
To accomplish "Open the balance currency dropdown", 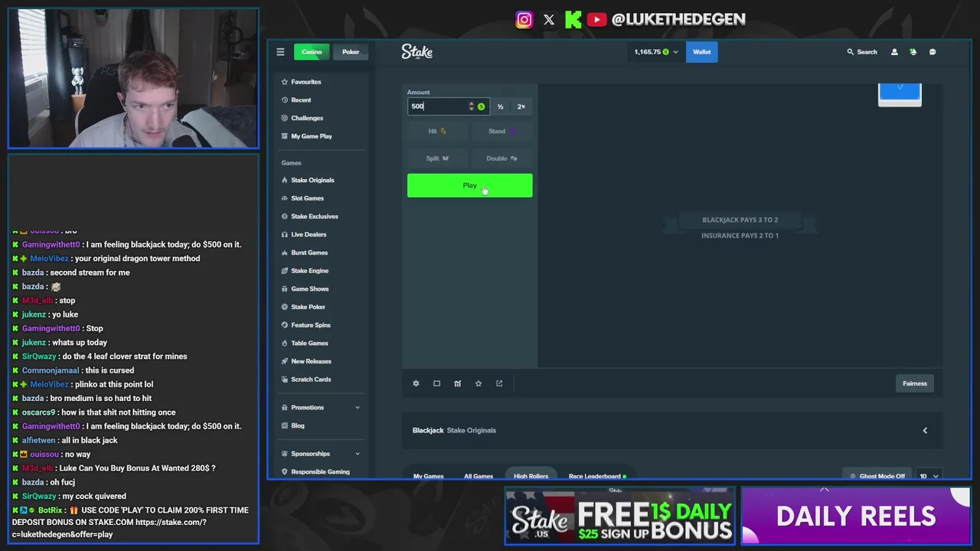I will click(656, 52).
